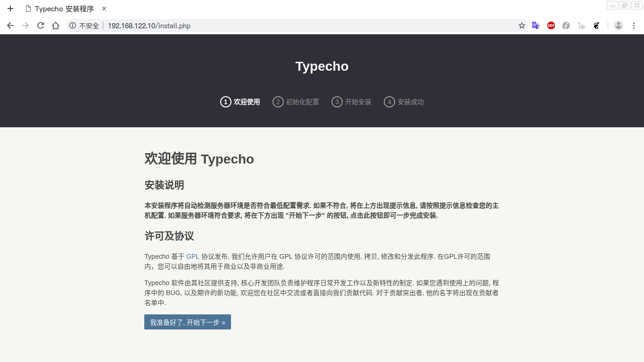644x362 pixels.
Task: Click the grayed forward navigation arrow
Action: pyautogui.click(x=25, y=25)
